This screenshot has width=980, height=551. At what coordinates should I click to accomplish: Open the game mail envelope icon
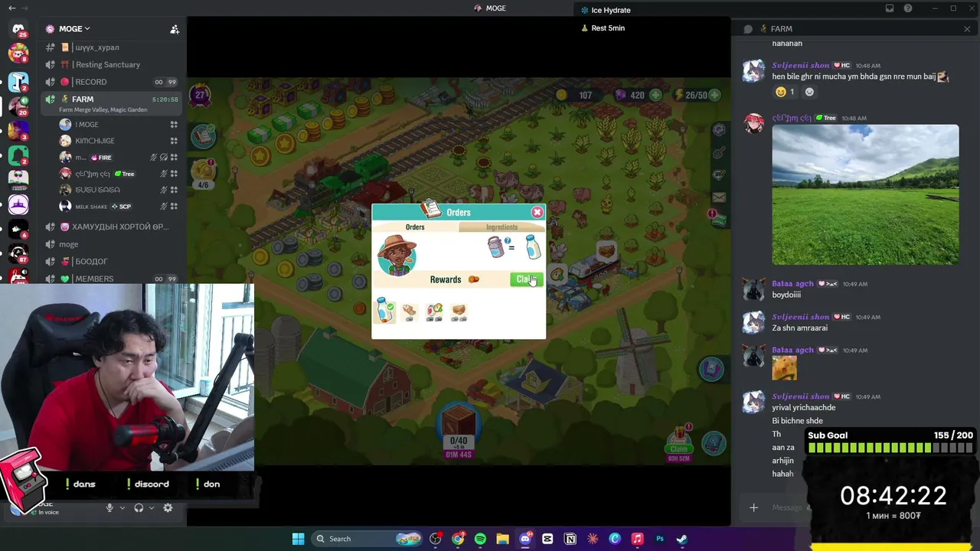(719, 197)
